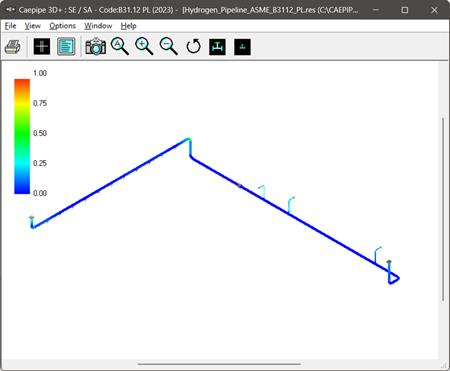
Task: Click the stress ratio color legend bar
Action: pos(22,136)
